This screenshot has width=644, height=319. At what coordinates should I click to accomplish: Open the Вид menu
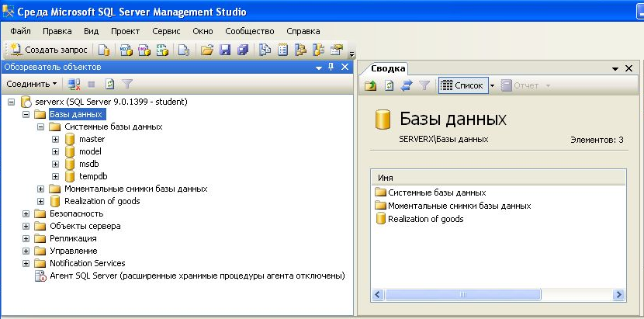pos(92,31)
